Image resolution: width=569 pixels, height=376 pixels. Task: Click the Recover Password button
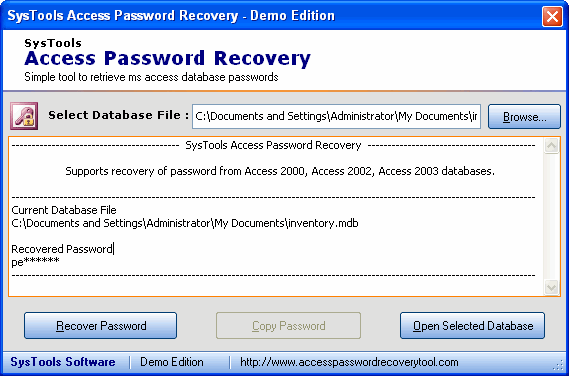point(101,326)
